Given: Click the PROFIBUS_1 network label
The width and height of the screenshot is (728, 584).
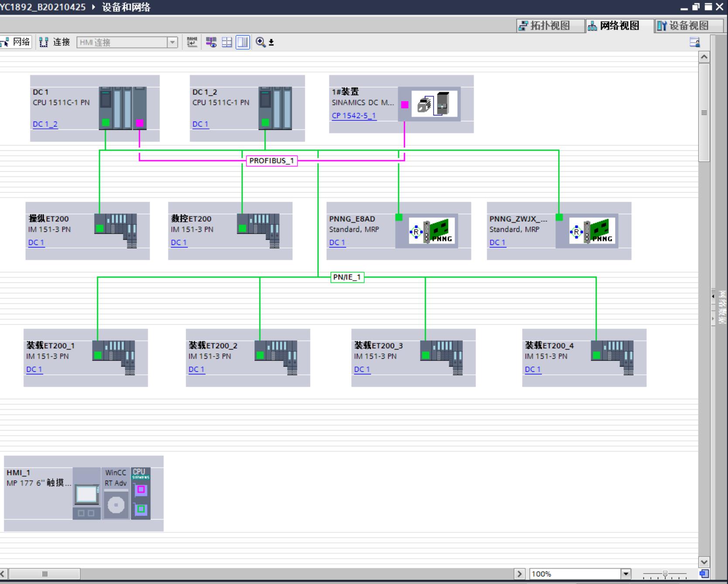Looking at the screenshot, I should pos(271,161).
